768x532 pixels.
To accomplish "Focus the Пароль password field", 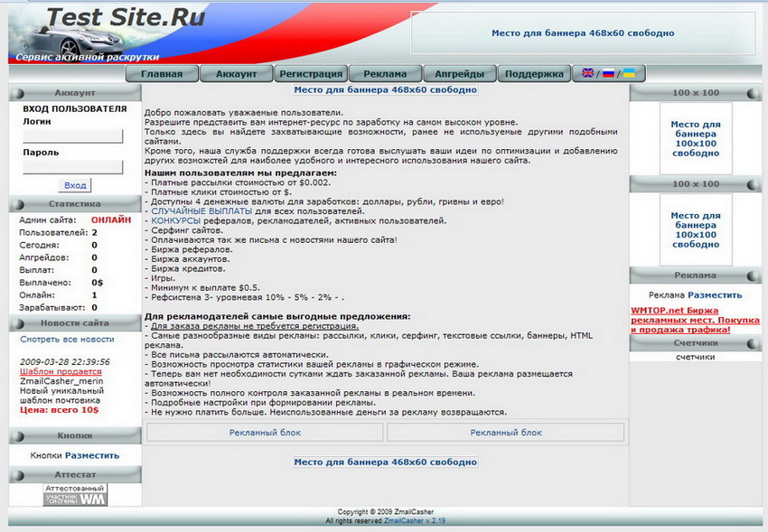I will [72, 167].
